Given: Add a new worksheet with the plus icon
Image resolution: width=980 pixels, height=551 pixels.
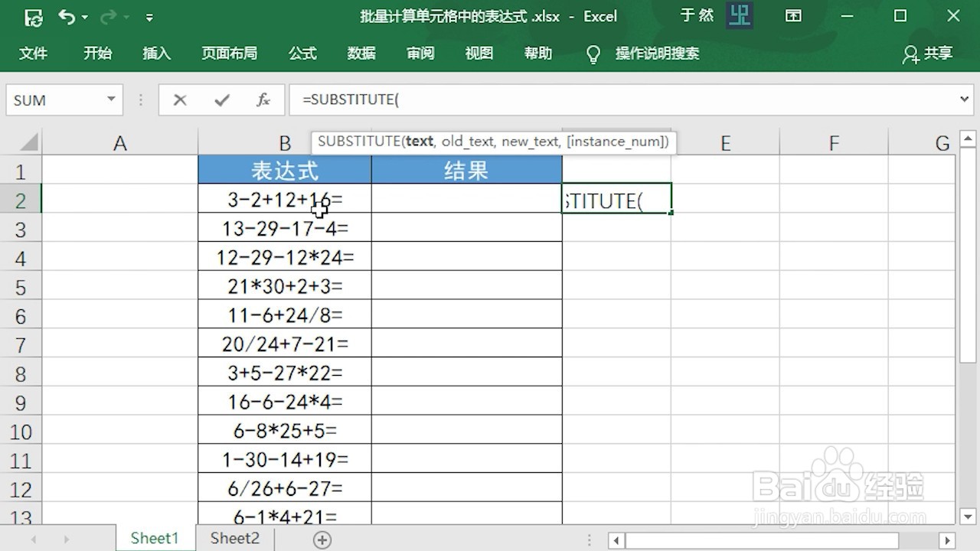Looking at the screenshot, I should pyautogui.click(x=322, y=539).
